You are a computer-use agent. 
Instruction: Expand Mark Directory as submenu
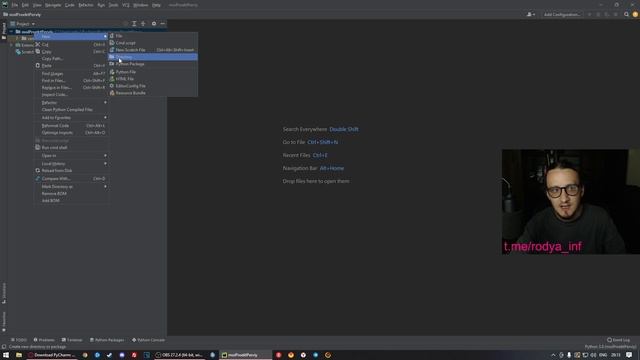click(71, 187)
